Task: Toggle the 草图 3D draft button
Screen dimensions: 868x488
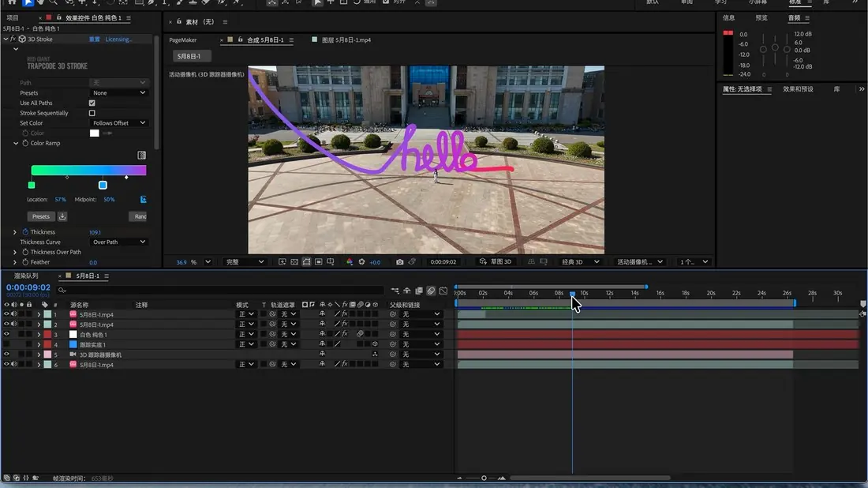Action: pos(496,262)
